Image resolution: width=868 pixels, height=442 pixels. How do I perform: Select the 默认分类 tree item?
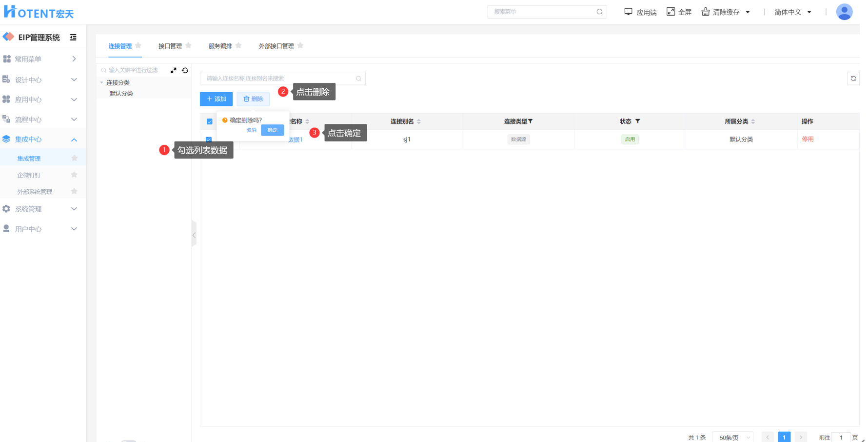pos(121,93)
